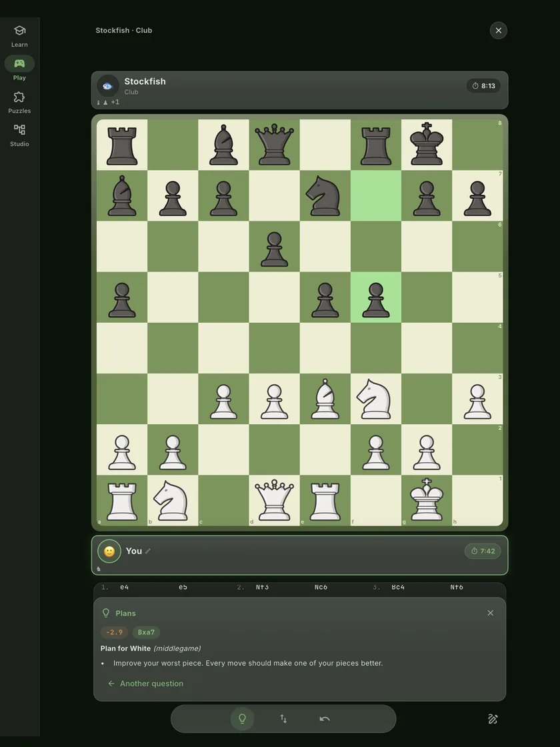This screenshot has height=747, width=560.
Task: Select the white king on g1
Action: pyautogui.click(x=427, y=500)
